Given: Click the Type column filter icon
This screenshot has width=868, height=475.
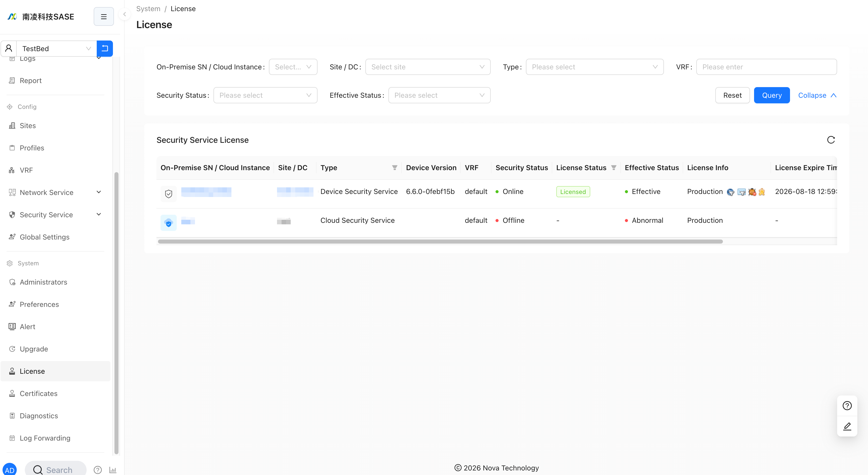Looking at the screenshot, I should (x=394, y=168).
